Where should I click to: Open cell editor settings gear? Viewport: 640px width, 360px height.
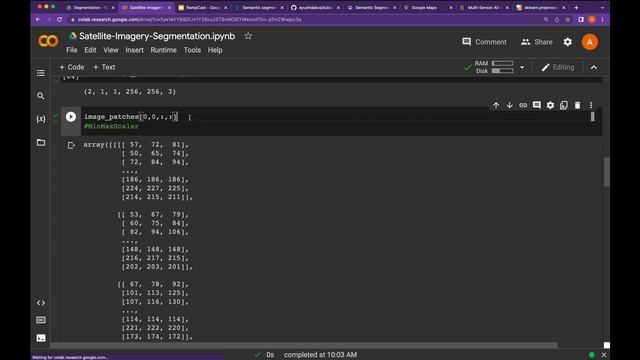click(x=550, y=105)
